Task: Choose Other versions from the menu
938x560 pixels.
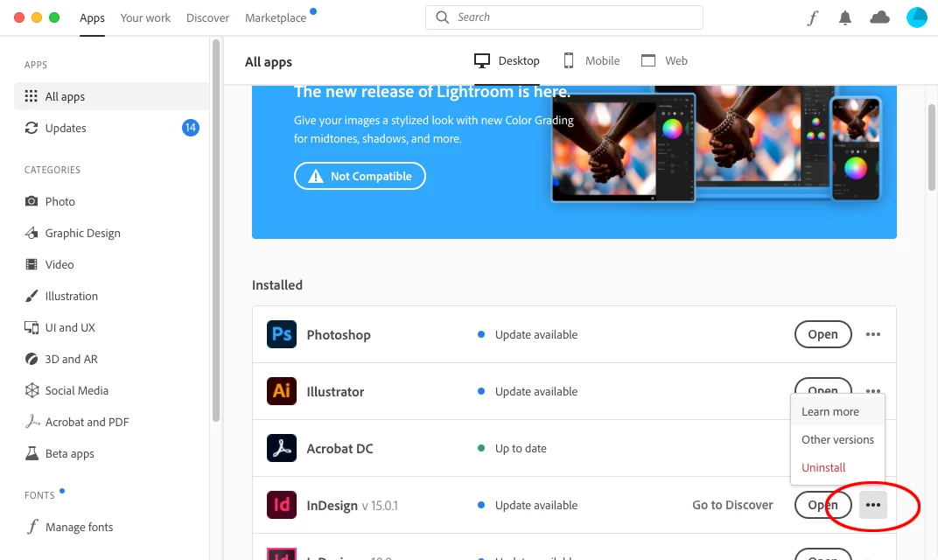Action: 837,439
